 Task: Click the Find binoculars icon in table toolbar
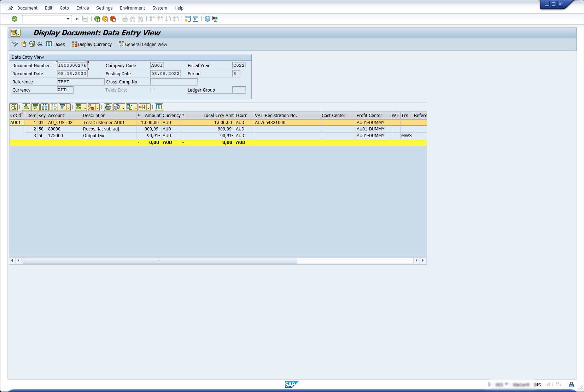click(44, 107)
